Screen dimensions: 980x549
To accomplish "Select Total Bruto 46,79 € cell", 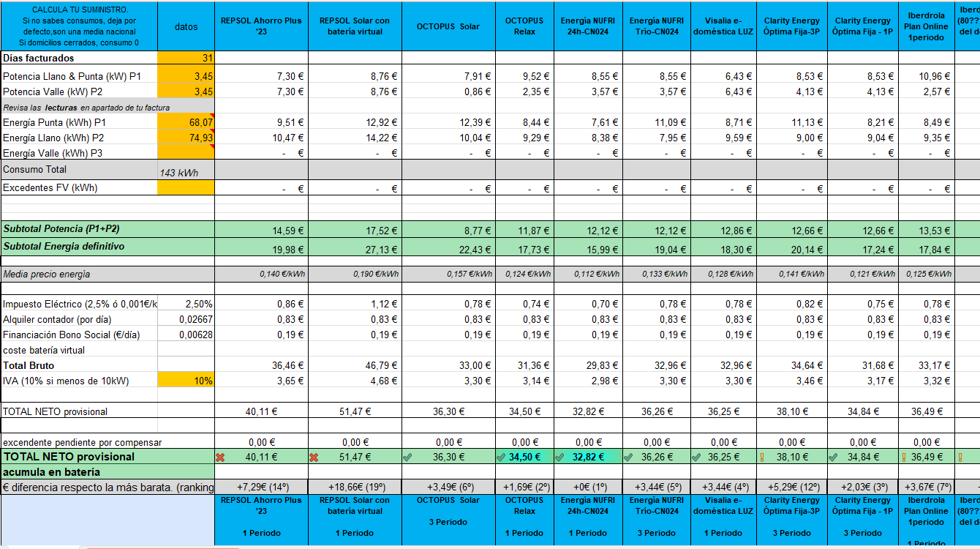I will coord(355,365).
